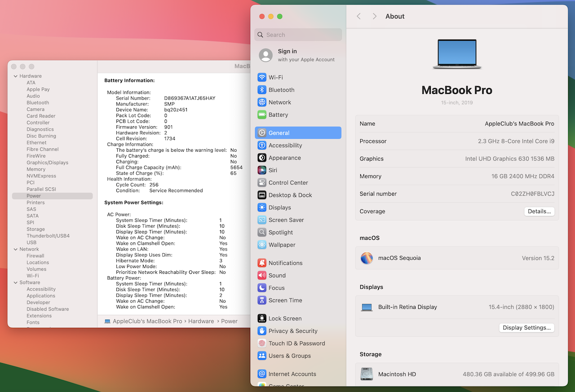Open Wi-Fi settings icon in sidebar
The width and height of the screenshot is (575, 392).
coord(262,77)
